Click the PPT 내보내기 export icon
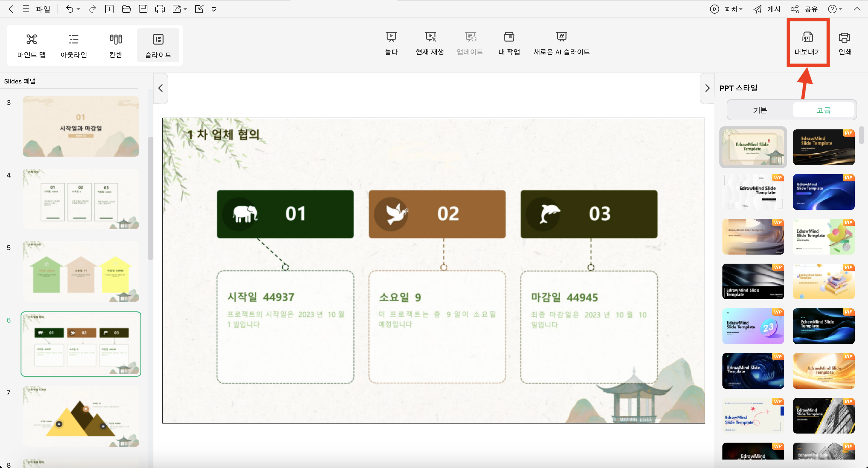This screenshot has width=868, height=468. 807,37
